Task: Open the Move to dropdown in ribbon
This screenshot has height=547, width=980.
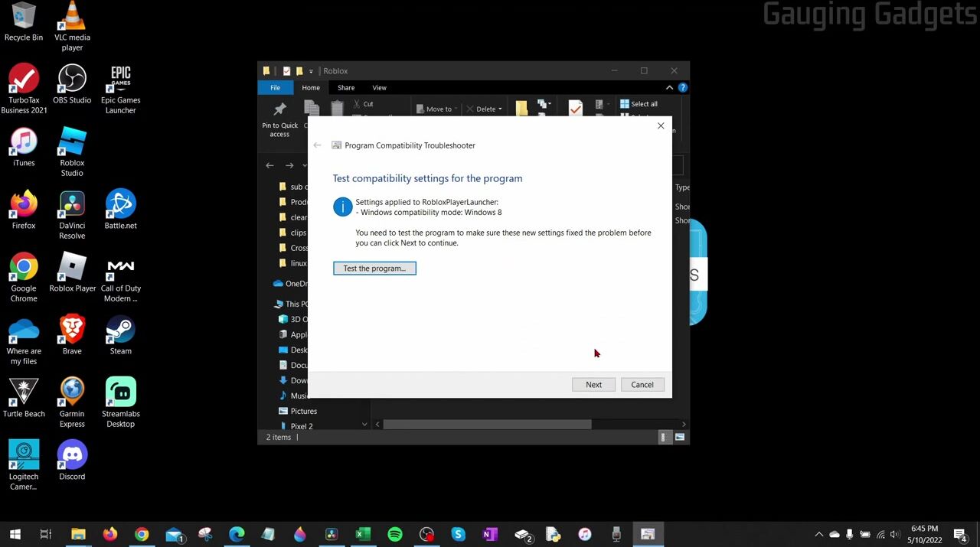Action: [438, 109]
